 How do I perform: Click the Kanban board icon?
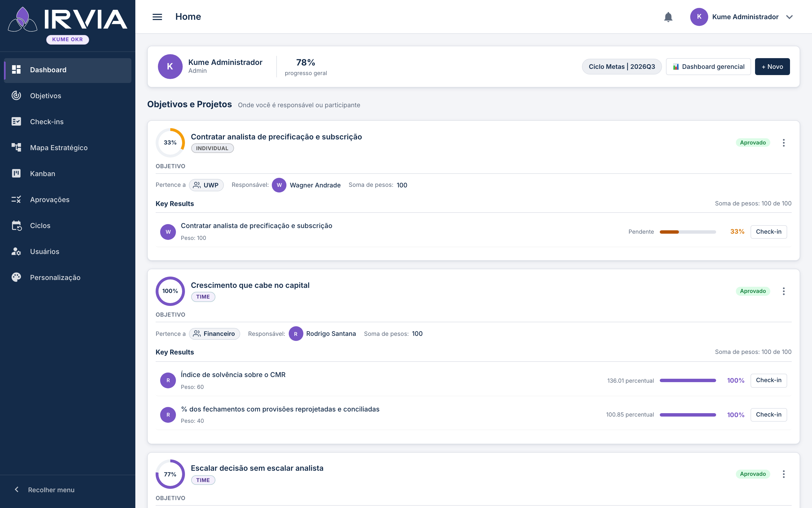(16, 173)
